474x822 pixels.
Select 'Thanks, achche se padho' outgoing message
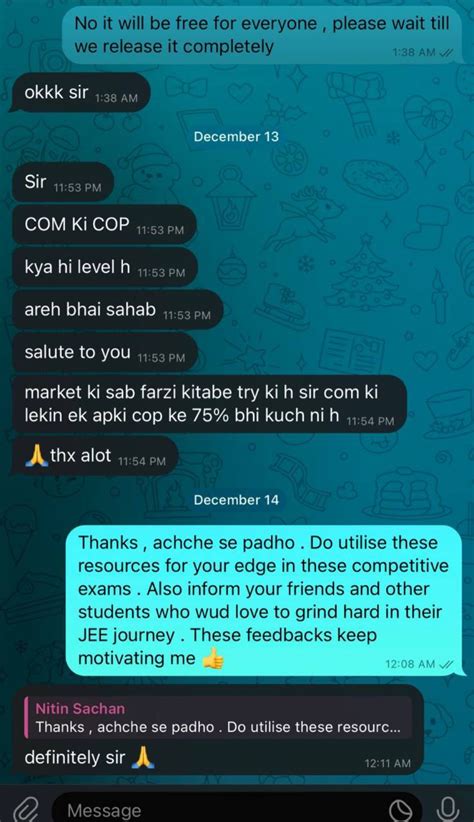point(264,600)
